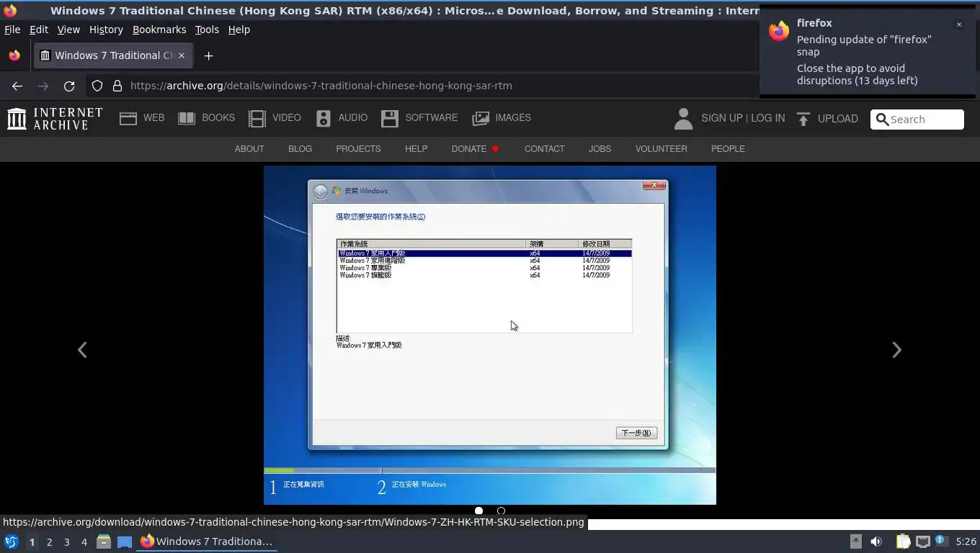Open the Books section icon

pyautogui.click(x=187, y=119)
